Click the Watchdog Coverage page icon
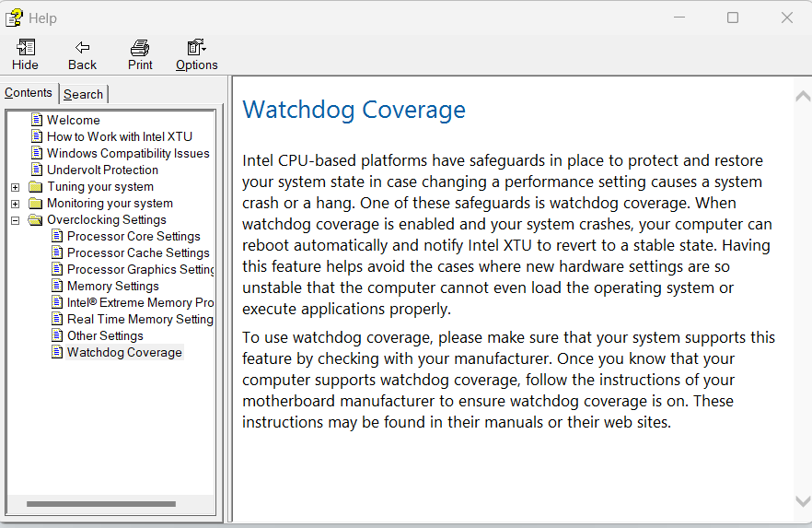Screen dimensions: 812x528 pyautogui.click(x=57, y=352)
